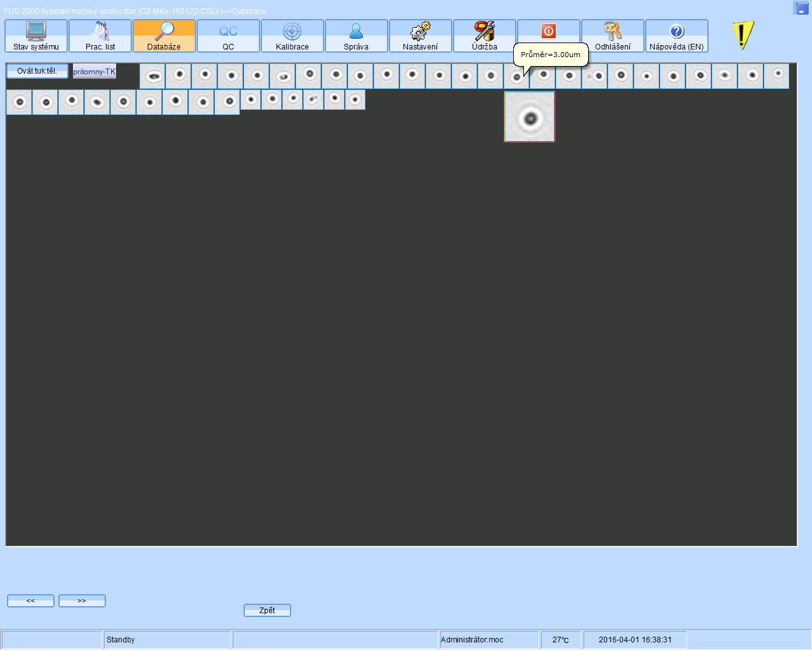812x650 pixels.
Task: Click the red power shutdown icon
Action: pyautogui.click(x=549, y=31)
